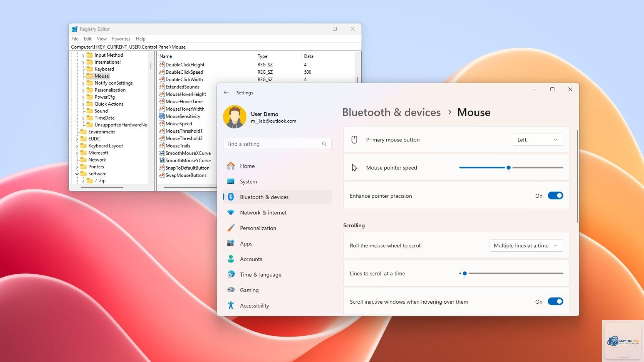Select the Sound folder in registry tree
Image resolution: width=644 pixels, height=362 pixels.
pos(97,111)
